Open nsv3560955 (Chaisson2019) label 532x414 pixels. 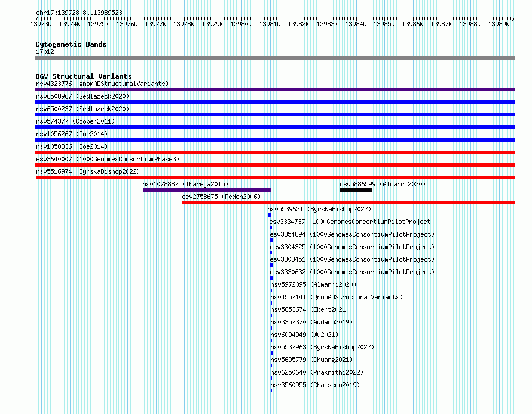315,385
